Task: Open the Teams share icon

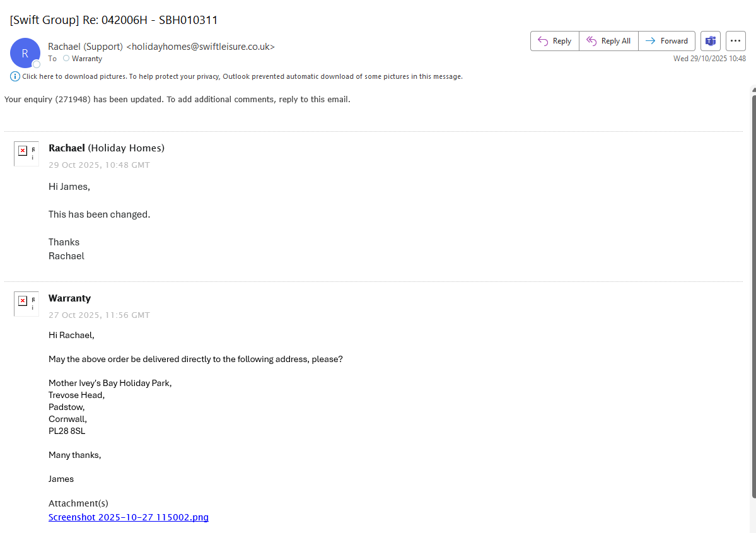Action: (x=711, y=41)
